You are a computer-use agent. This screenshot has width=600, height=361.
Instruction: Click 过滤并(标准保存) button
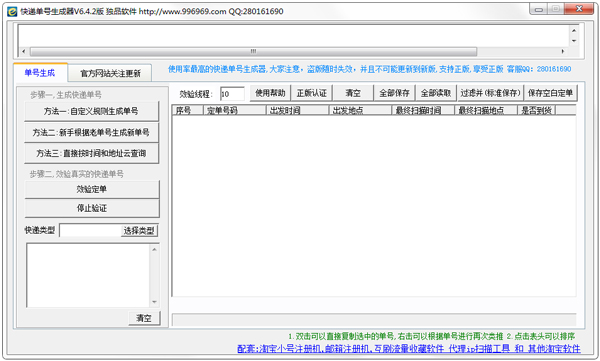coord(490,93)
